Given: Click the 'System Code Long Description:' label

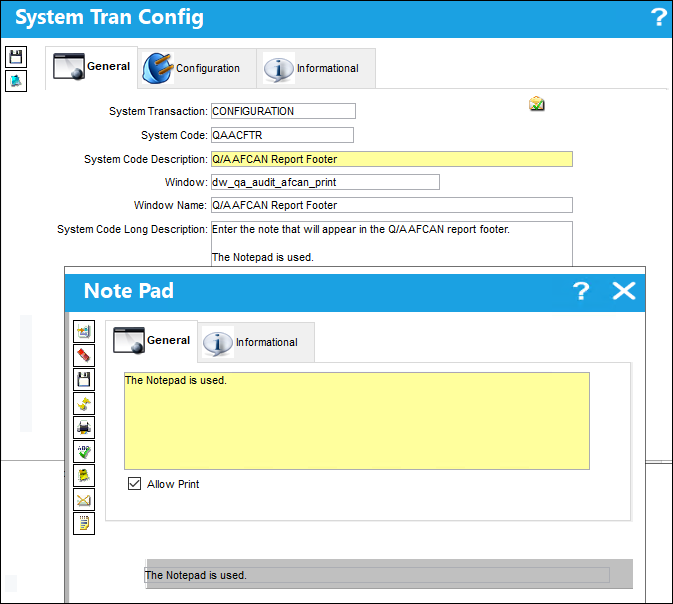Looking at the screenshot, I should [133, 229].
